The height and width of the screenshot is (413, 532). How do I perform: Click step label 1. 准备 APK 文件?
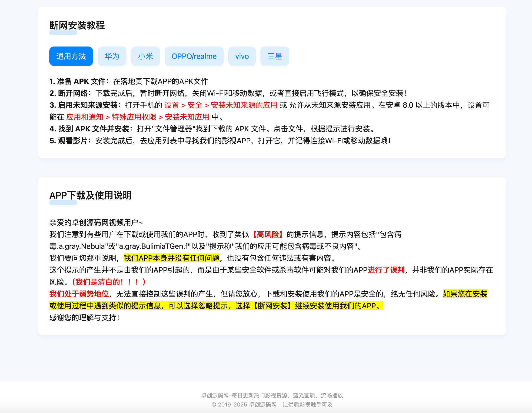click(x=79, y=81)
